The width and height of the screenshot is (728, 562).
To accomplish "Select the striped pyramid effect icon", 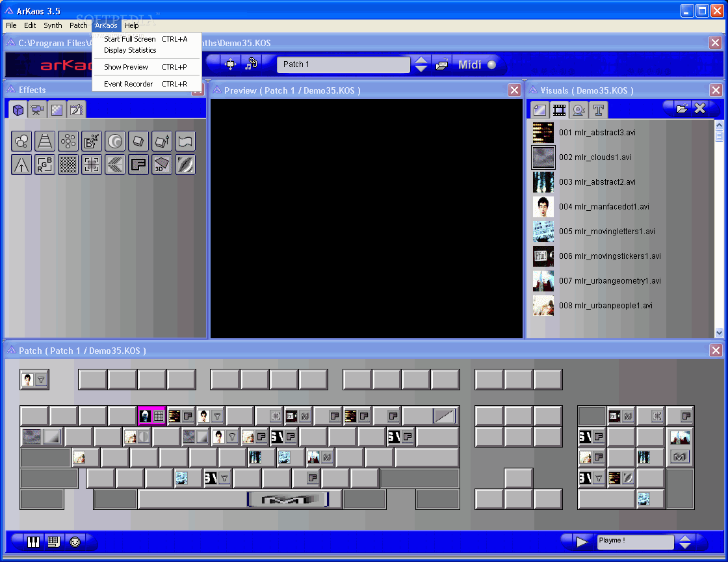I will point(45,141).
